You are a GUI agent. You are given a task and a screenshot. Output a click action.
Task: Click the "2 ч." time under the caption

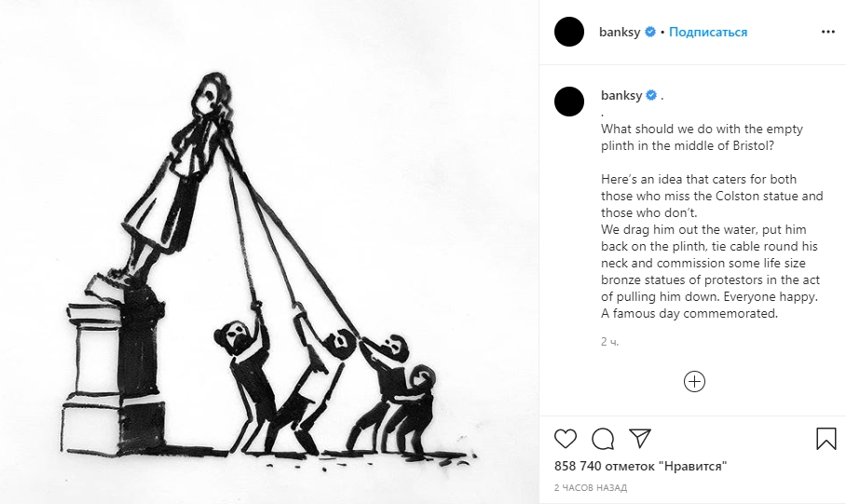pos(610,342)
